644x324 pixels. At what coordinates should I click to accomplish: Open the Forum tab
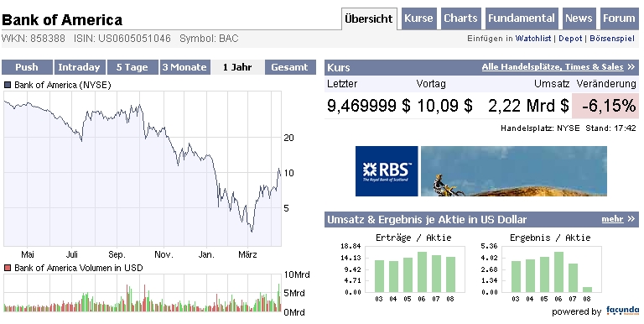(x=619, y=18)
